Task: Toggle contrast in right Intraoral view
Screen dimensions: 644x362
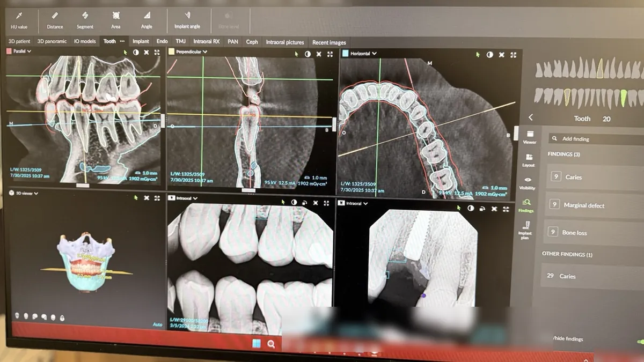Action: click(x=470, y=208)
